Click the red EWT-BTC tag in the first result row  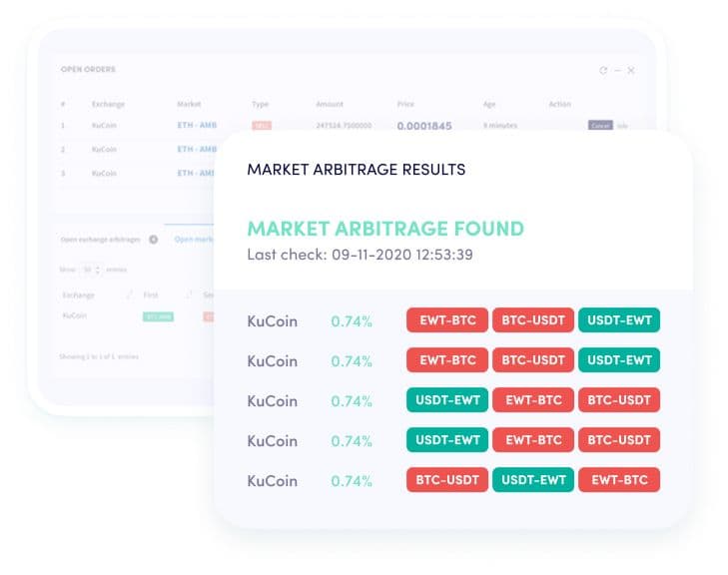point(447,320)
